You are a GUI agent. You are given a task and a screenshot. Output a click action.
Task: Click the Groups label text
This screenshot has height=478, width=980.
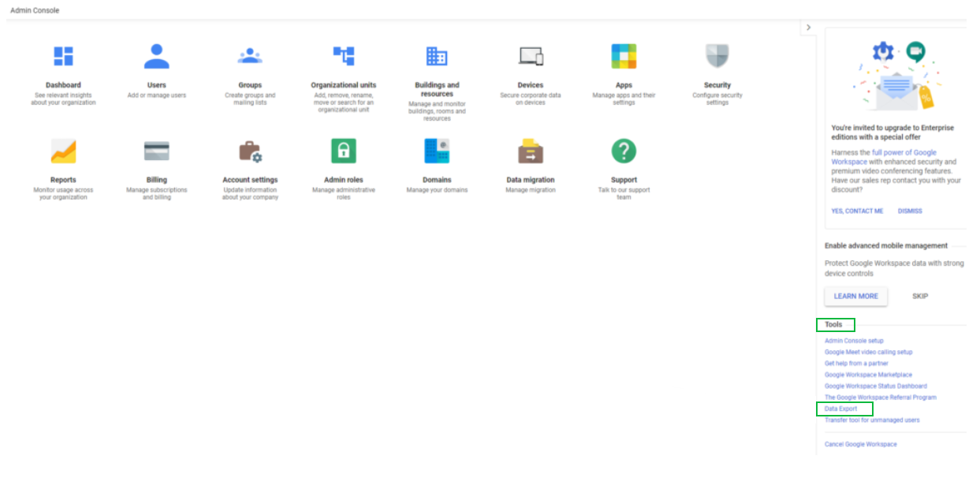click(x=250, y=85)
